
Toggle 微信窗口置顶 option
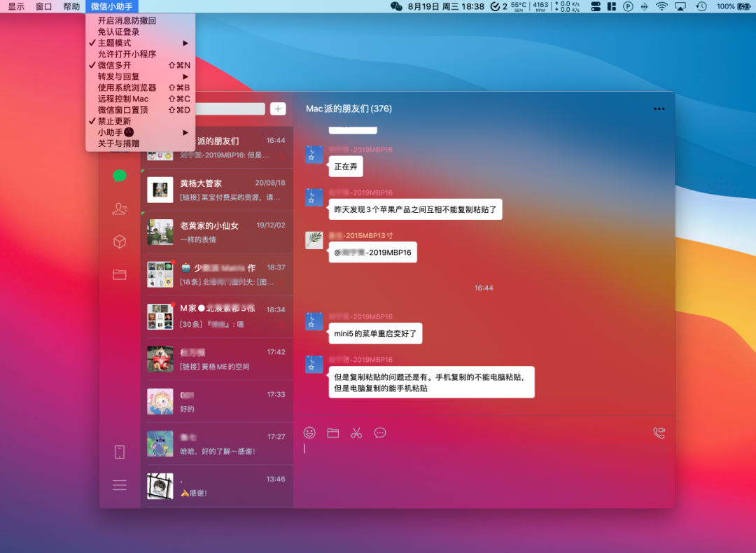coord(140,110)
